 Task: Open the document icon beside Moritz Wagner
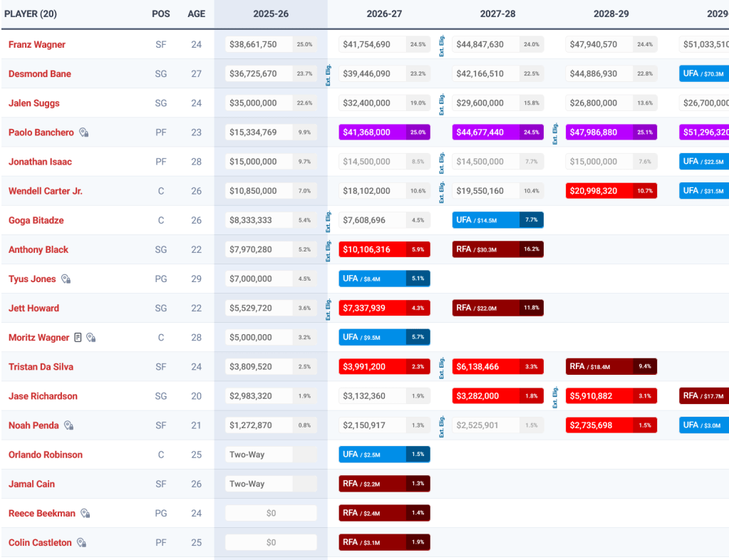78,338
